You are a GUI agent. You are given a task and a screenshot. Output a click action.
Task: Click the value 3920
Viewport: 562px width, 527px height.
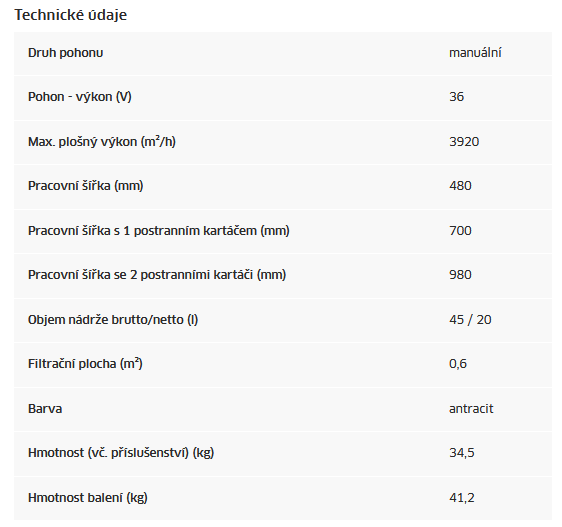tap(464, 142)
